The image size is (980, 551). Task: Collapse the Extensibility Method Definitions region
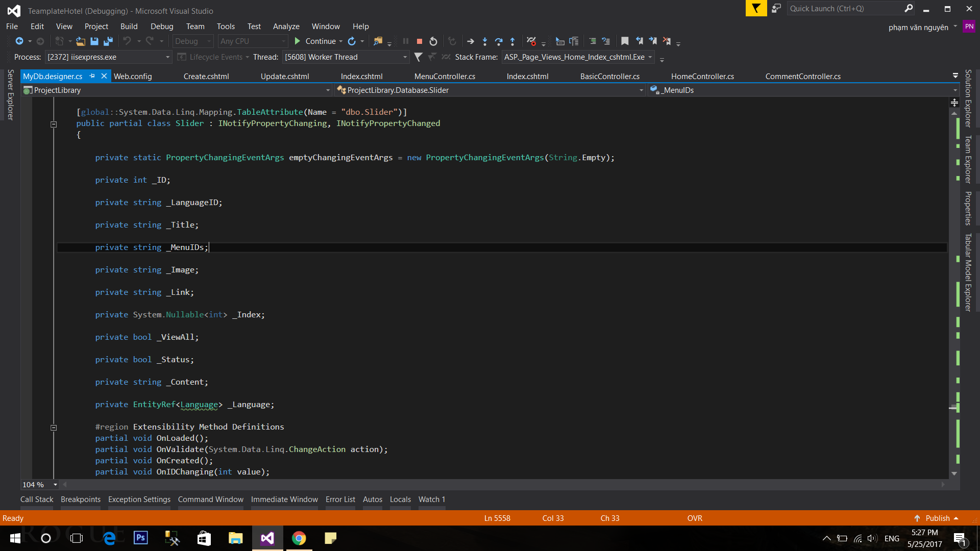tap(54, 428)
